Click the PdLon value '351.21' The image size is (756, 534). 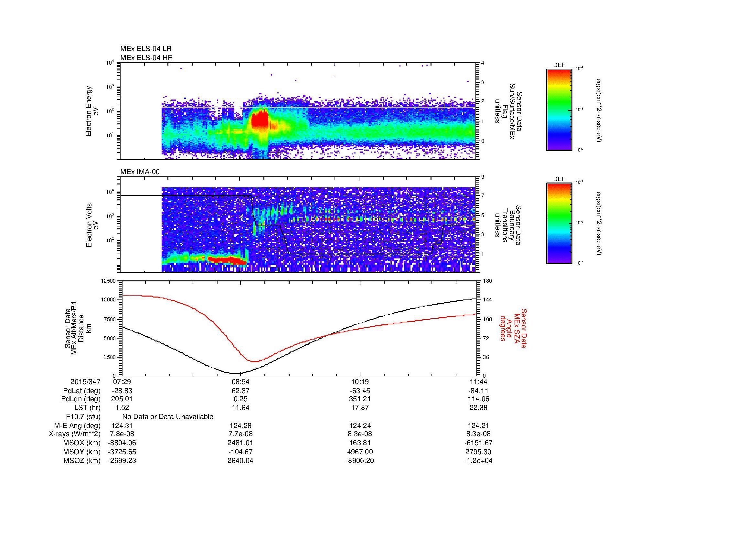[x=360, y=399]
